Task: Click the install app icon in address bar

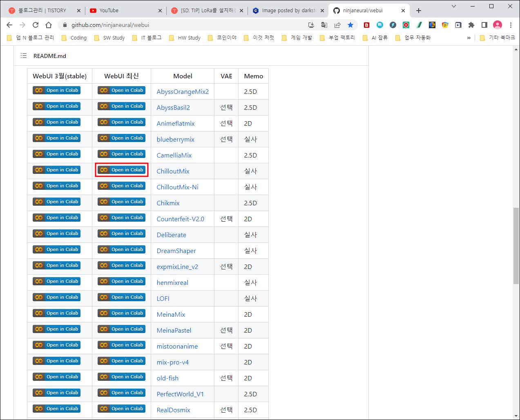Action: pos(311,25)
